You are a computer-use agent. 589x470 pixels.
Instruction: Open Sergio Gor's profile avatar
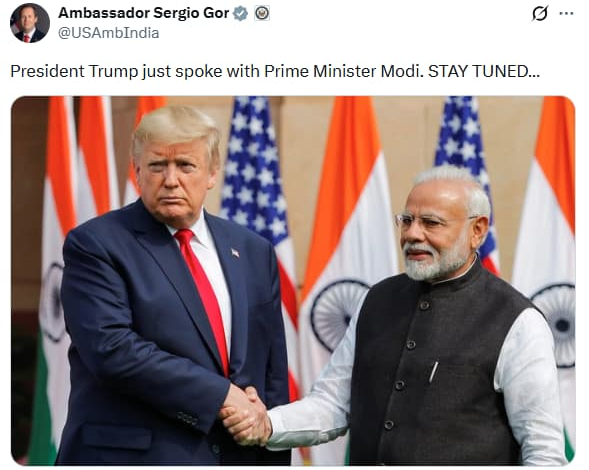tap(30, 23)
